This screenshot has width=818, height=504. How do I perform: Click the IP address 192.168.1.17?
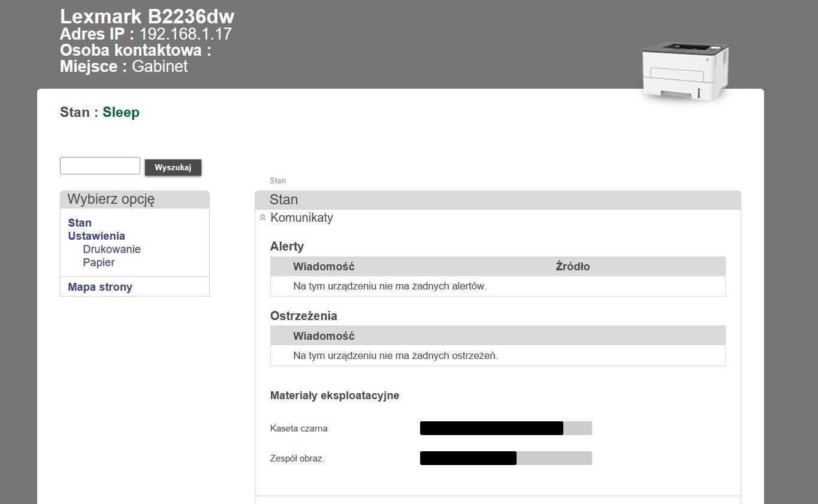coord(186,34)
